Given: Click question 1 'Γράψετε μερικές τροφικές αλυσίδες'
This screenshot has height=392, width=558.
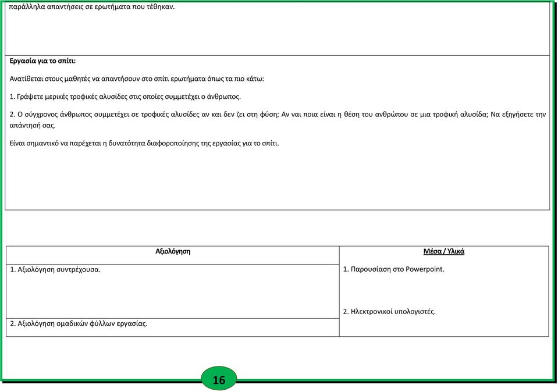Looking at the screenshot, I should click(125, 97).
